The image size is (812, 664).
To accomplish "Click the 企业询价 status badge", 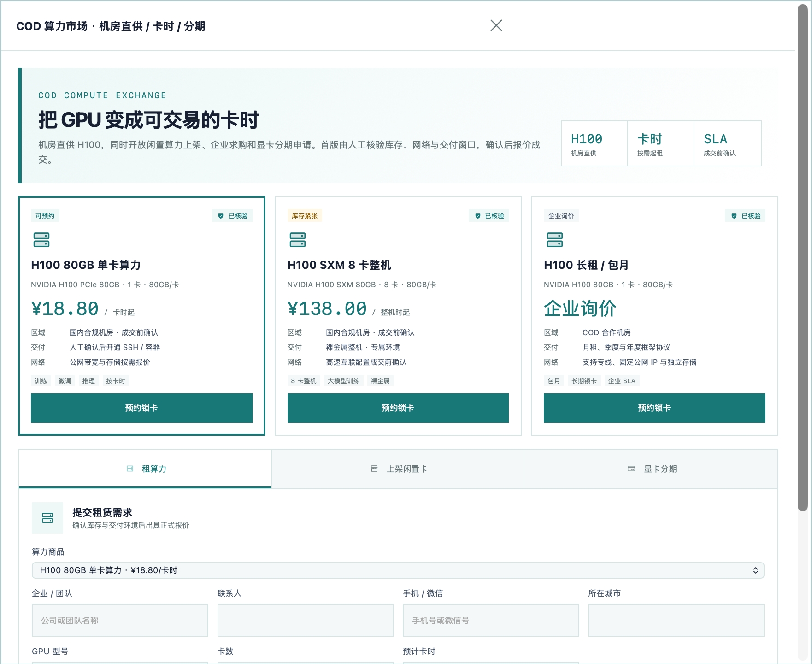I will [561, 216].
